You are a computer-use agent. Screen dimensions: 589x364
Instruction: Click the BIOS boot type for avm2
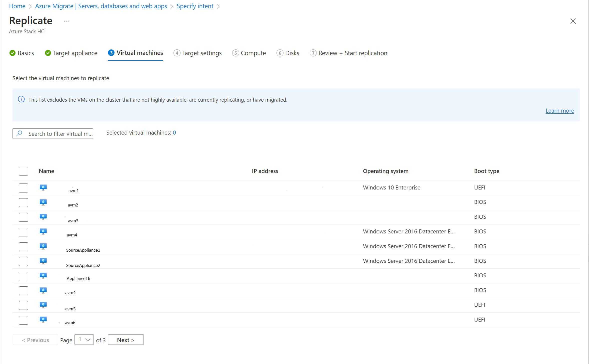point(480,202)
